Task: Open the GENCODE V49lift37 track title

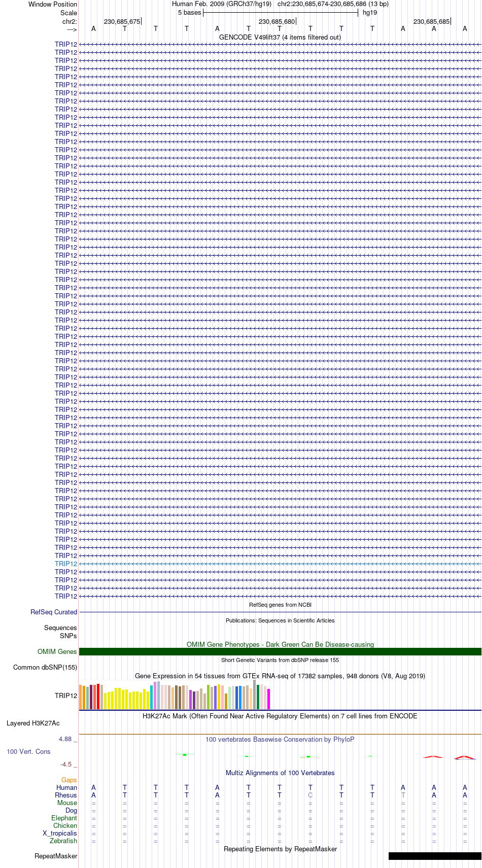Action: pyautogui.click(x=280, y=37)
